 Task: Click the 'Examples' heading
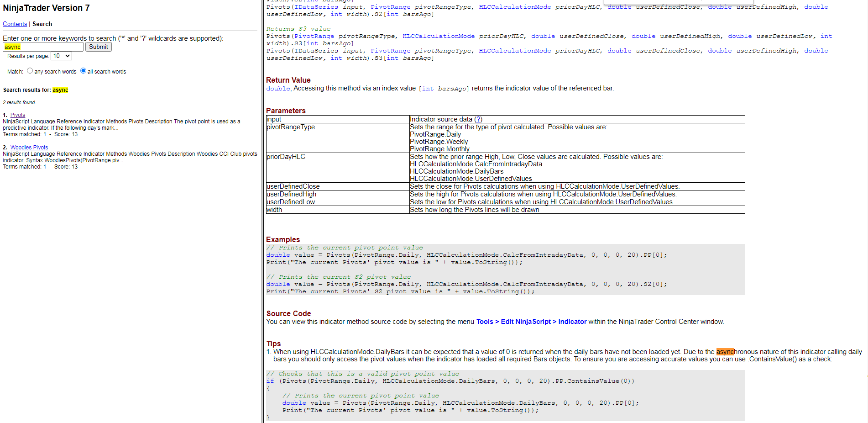(283, 240)
